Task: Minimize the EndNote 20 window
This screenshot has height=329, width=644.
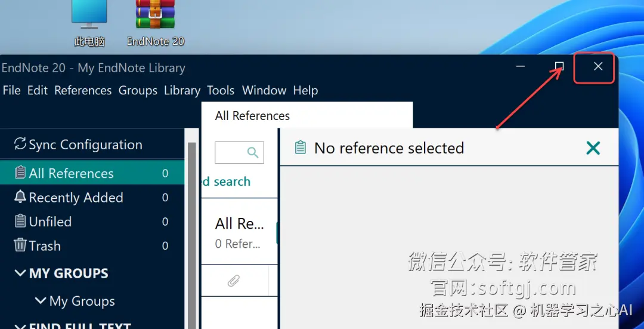Action: point(521,66)
